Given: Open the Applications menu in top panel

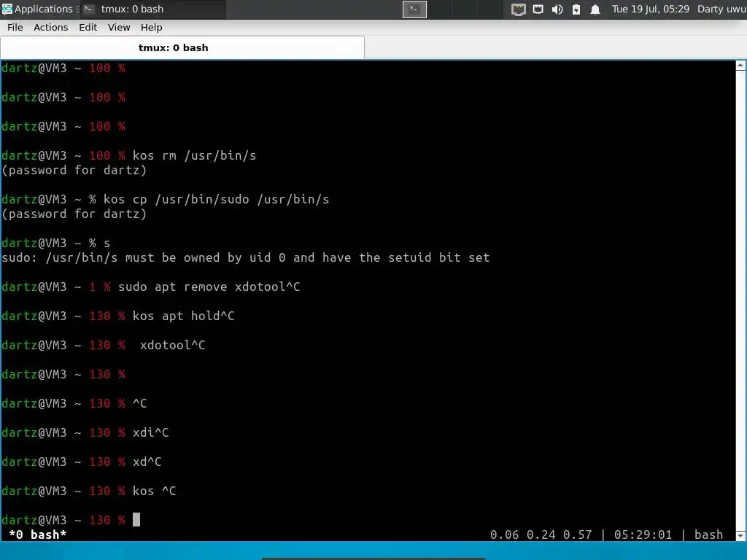Looking at the screenshot, I should pyautogui.click(x=40, y=9).
